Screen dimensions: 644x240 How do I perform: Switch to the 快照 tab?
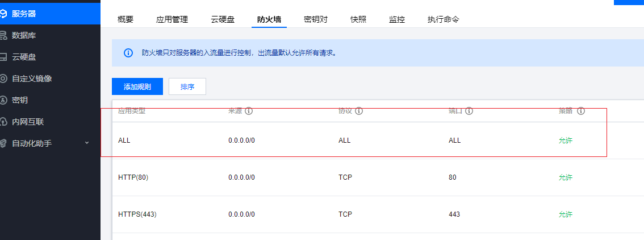point(358,19)
